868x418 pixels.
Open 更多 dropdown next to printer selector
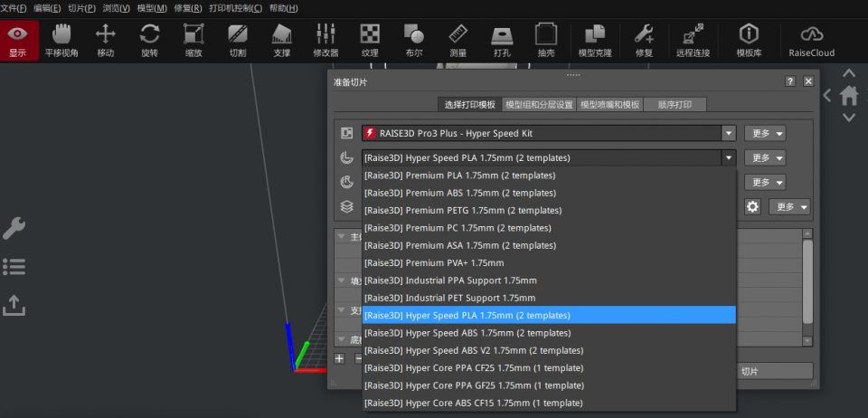coord(765,133)
